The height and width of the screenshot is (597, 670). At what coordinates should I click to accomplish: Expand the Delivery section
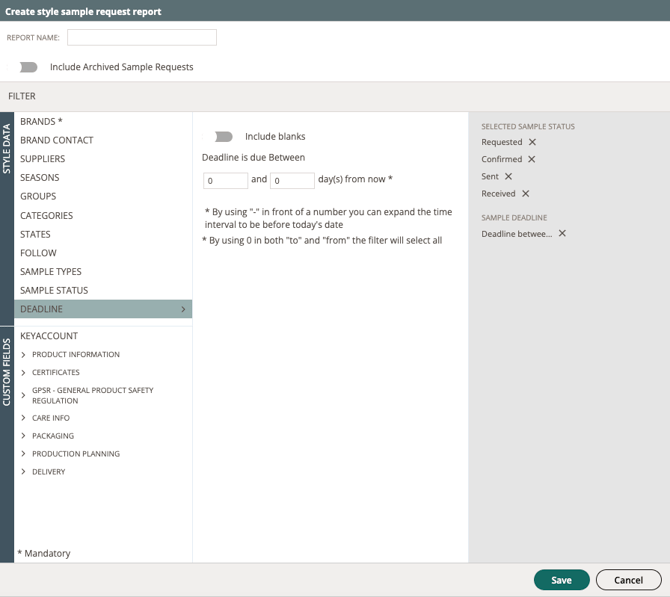[x=24, y=472]
